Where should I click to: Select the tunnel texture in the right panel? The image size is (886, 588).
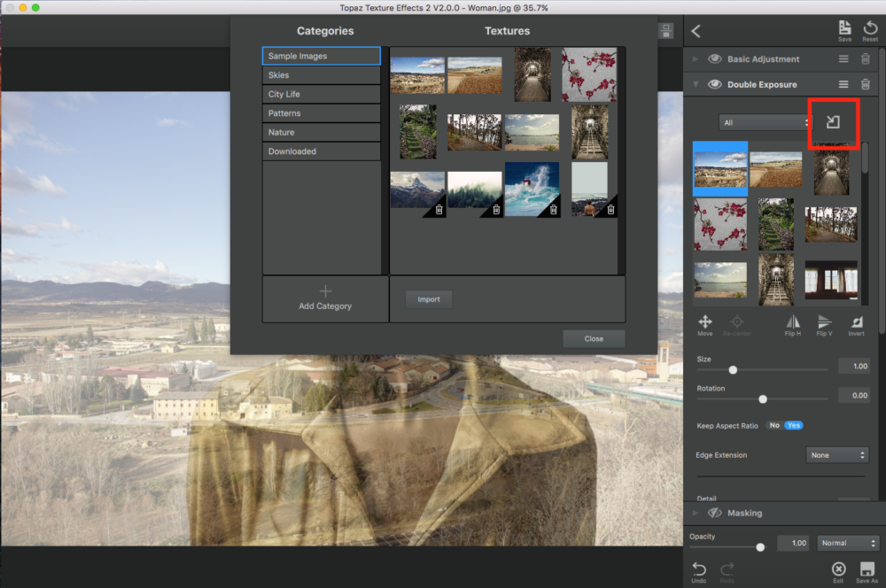[x=831, y=168]
